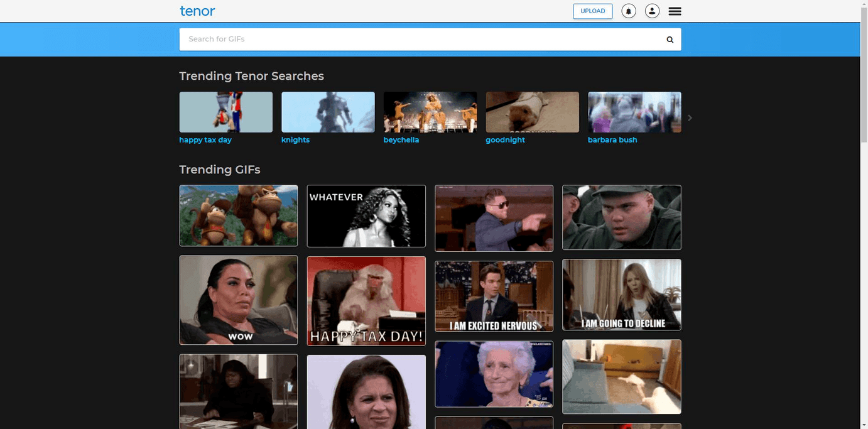Open the happy tax day link
This screenshot has width=868, height=429.
click(x=205, y=140)
